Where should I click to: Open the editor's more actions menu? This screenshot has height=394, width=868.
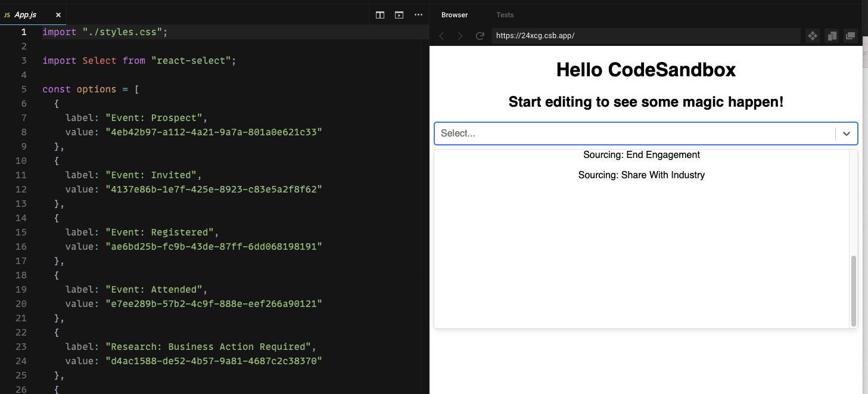pos(418,14)
